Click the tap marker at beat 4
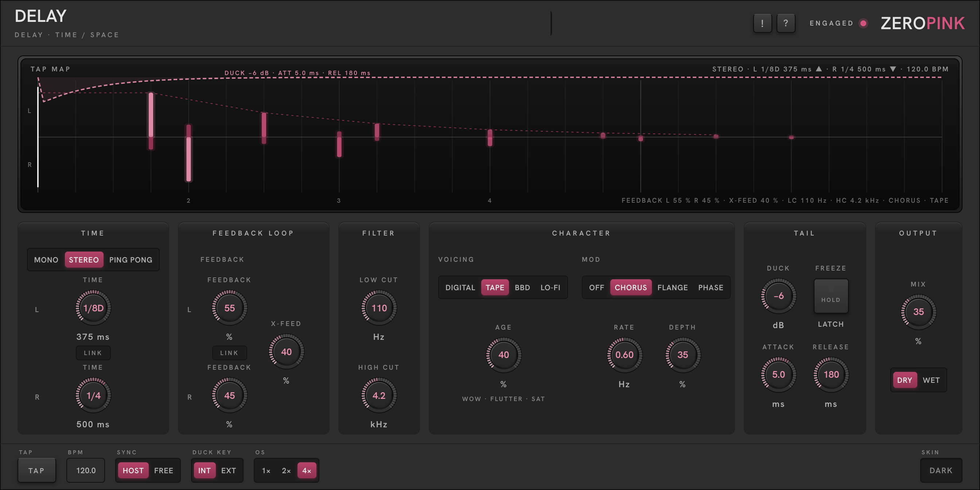Image resolution: width=980 pixels, height=490 pixels. 490,138
